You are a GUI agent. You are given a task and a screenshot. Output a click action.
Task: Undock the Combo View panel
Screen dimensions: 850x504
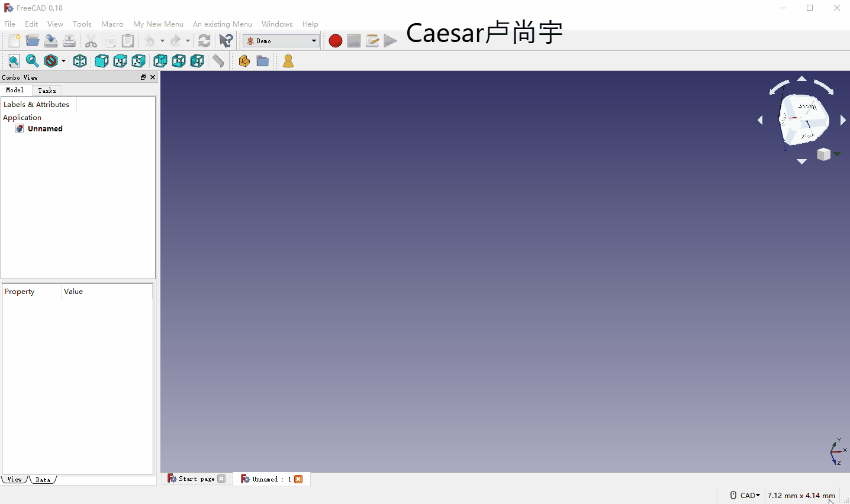point(143,77)
